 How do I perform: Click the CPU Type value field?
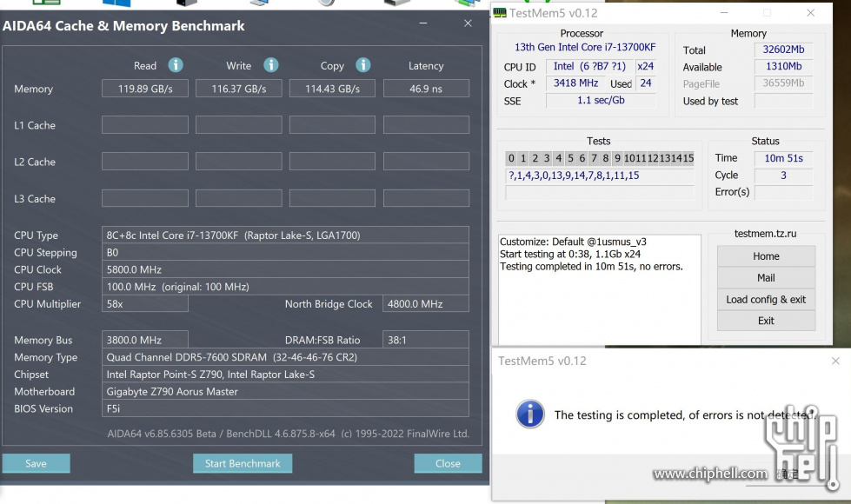[x=285, y=235]
